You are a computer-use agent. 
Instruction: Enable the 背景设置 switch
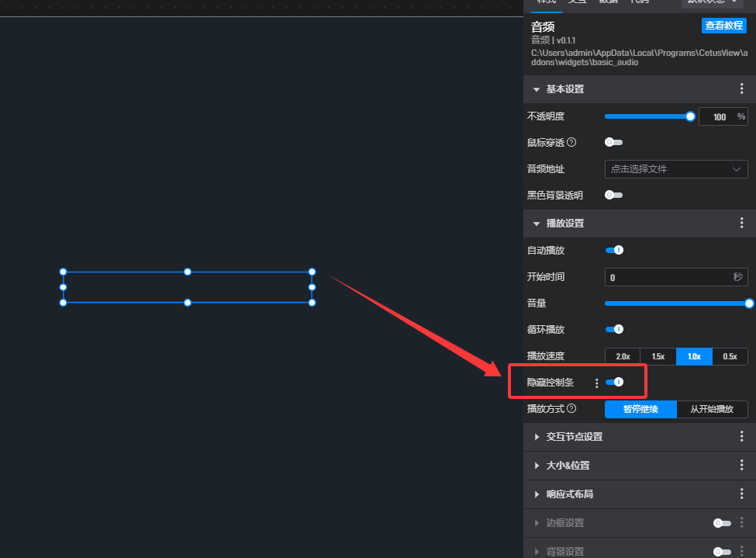(722, 552)
